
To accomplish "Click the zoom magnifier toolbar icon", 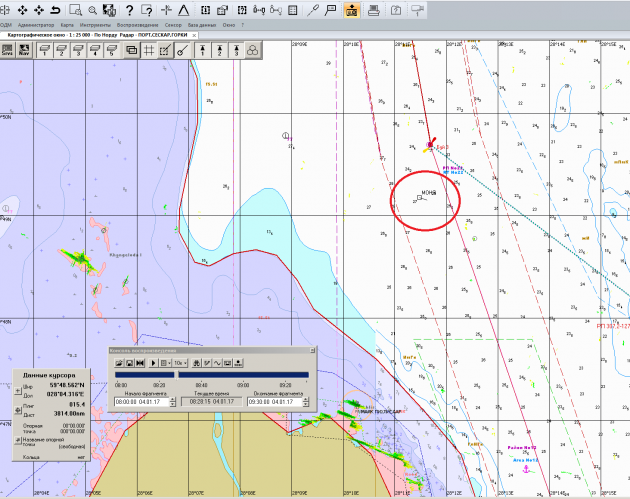I will point(91,9).
